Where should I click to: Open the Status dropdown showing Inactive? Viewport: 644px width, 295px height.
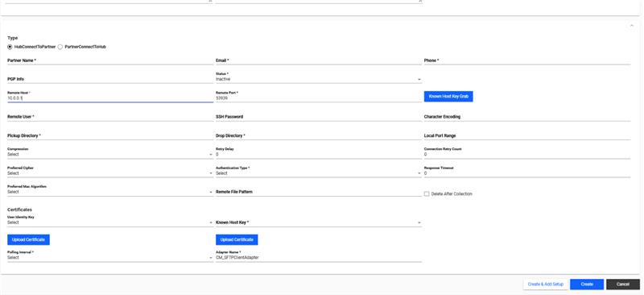coord(318,77)
